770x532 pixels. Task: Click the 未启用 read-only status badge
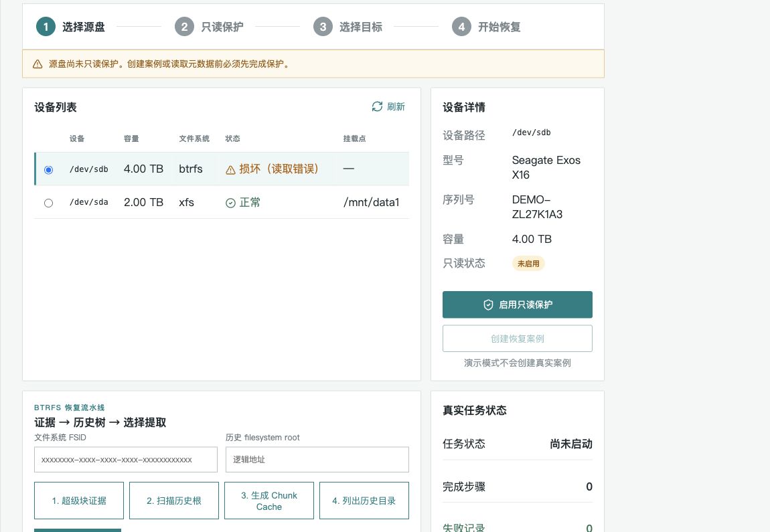[x=528, y=264]
